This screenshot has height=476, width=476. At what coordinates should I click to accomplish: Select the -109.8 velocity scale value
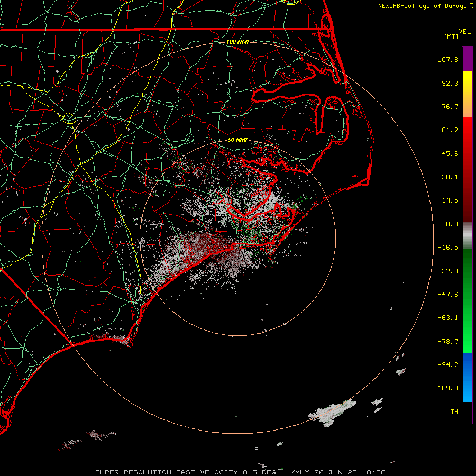[x=446, y=388]
